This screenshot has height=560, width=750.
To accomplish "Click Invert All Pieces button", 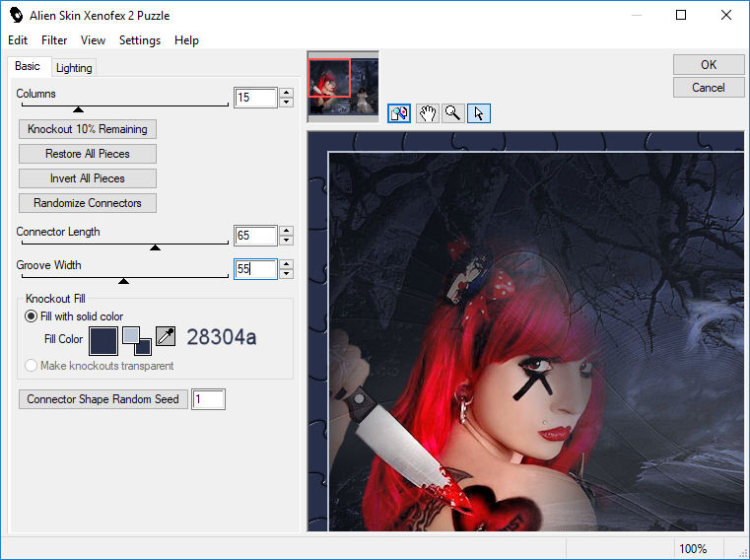I will click(88, 178).
